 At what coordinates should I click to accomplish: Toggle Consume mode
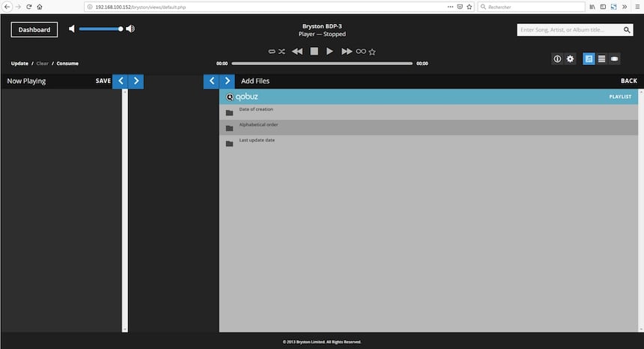pos(67,63)
